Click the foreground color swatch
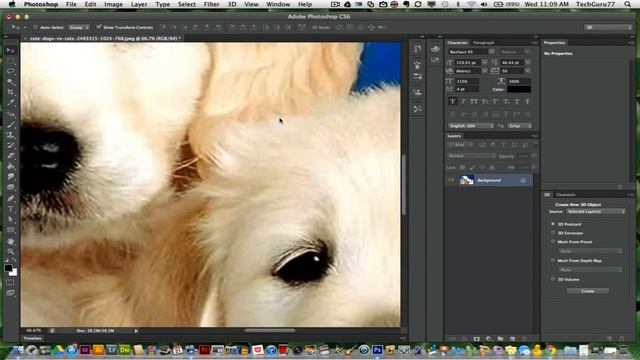The image size is (640, 360). tap(8, 268)
